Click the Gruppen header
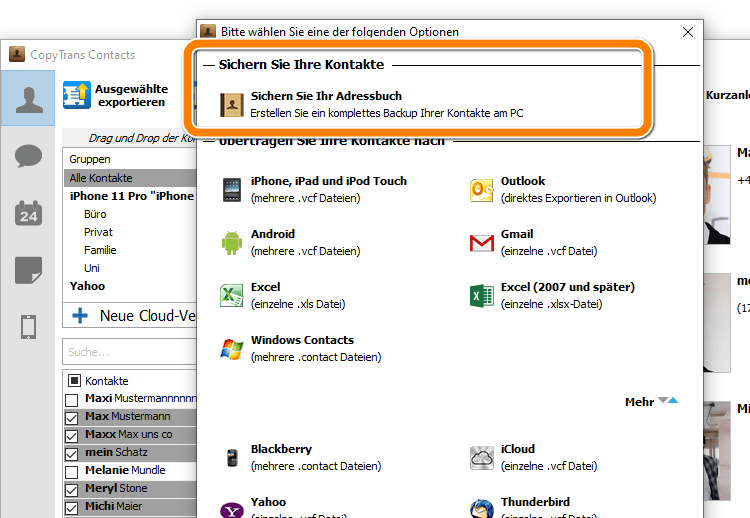Viewport: 750px width, 518px height. pyautogui.click(x=90, y=159)
